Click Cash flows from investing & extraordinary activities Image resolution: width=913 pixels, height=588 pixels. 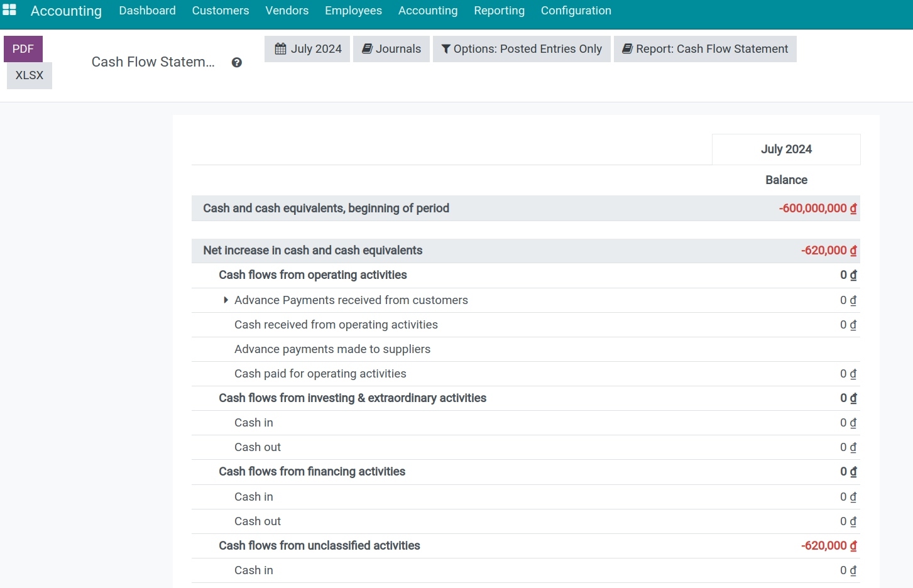pyautogui.click(x=353, y=398)
